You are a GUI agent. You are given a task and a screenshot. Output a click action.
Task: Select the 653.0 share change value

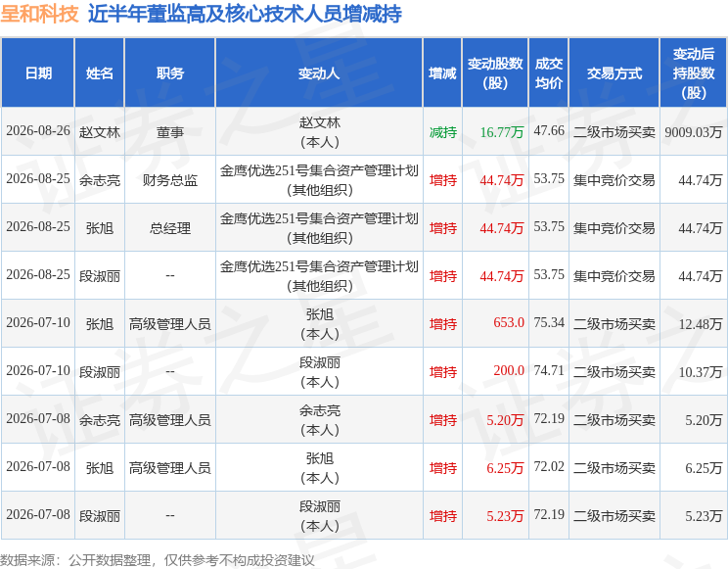(509, 322)
